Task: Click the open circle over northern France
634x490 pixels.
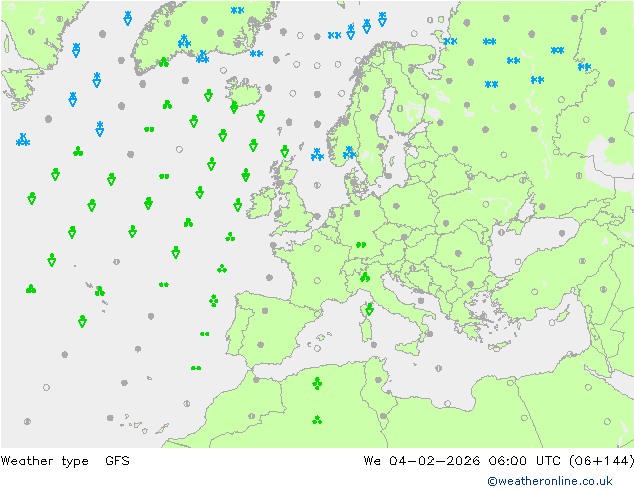Action: tap(317, 248)
